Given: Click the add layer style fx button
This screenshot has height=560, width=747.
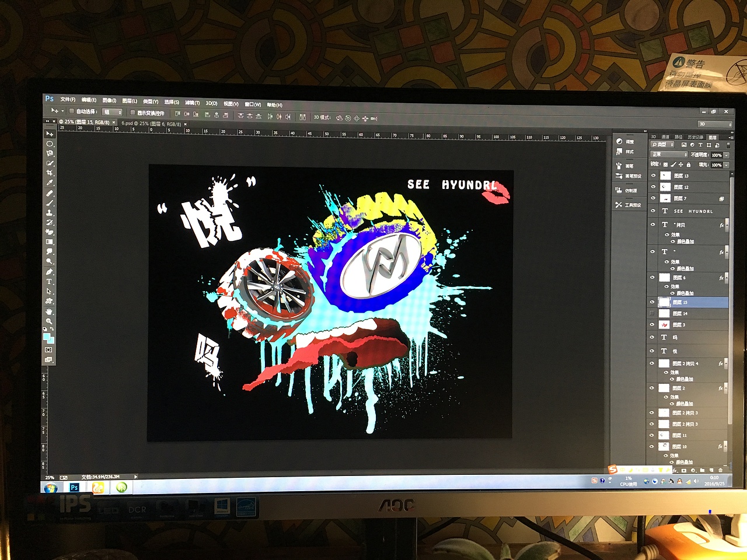Looking at the screenshot, I should (675, 470).
